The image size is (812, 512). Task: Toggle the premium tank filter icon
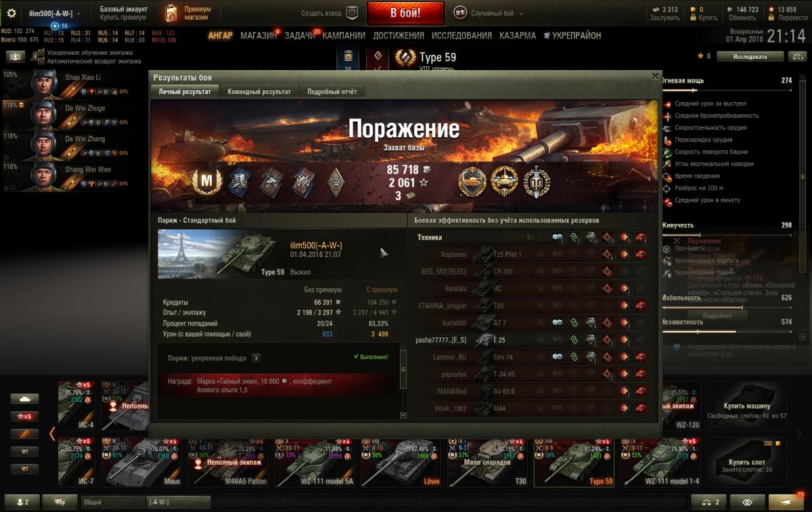(x=24, y=451)
